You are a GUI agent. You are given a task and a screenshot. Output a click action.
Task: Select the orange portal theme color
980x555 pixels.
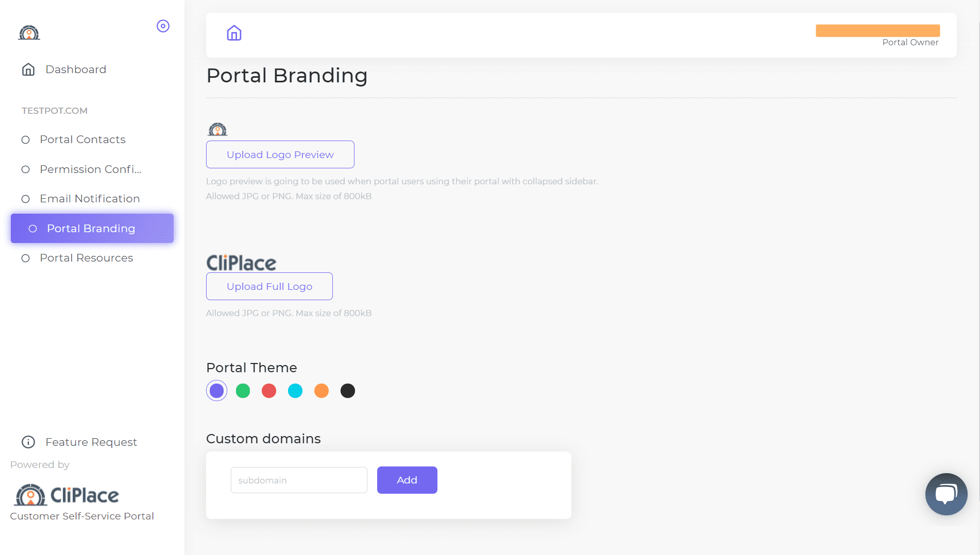pos(322,391)
